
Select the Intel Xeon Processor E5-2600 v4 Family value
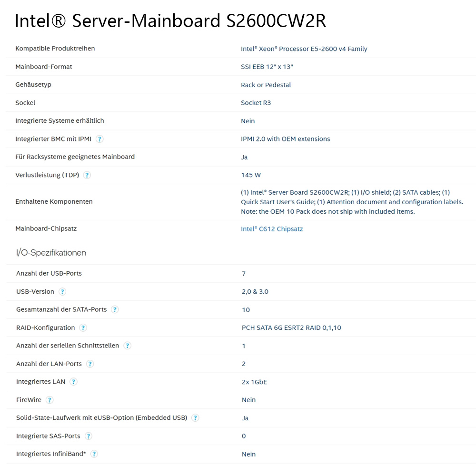click(304, 49)
